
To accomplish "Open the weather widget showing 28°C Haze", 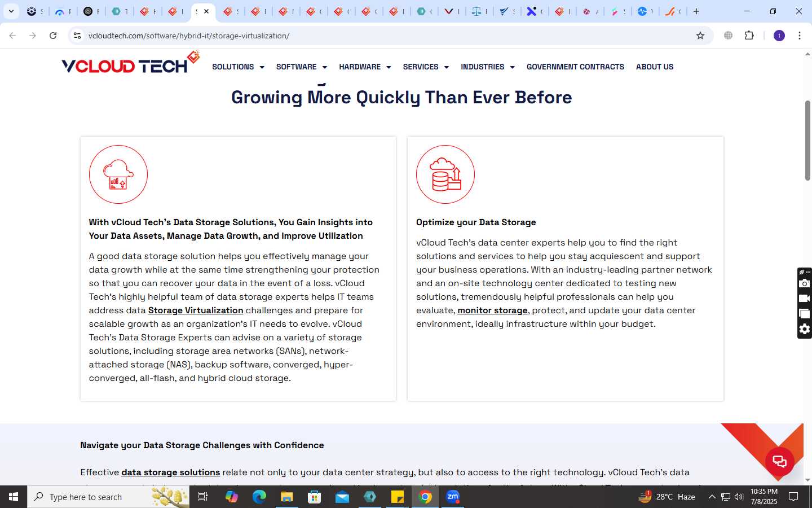I will coord(667,497).
